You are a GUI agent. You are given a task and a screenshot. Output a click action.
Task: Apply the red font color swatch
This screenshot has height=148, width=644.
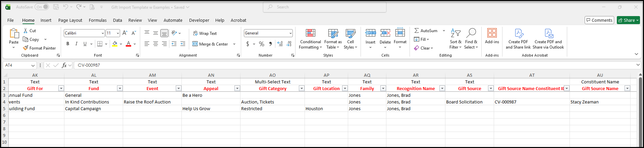(128, 44)
